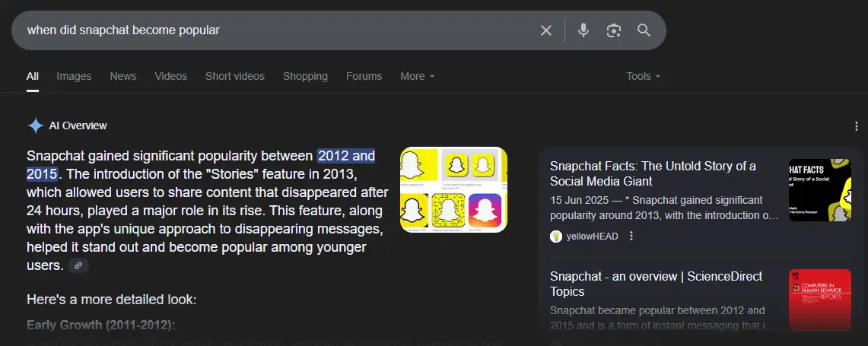Switch to the Images tab
This screenshot has width=868, height=346.
(x=74, y=76)
